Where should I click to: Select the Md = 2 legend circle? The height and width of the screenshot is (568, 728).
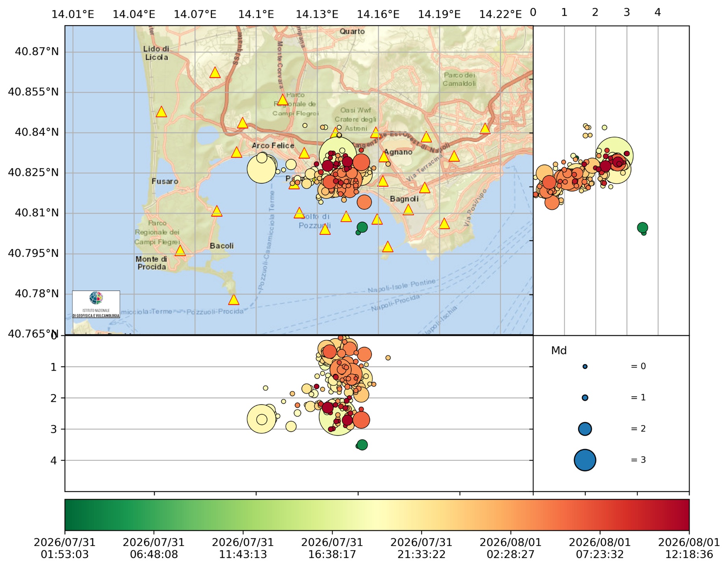[585, 429]
